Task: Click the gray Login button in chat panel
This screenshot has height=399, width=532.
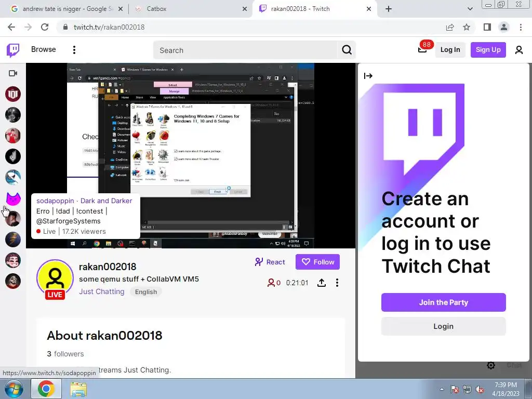Action: pos(444,326)
